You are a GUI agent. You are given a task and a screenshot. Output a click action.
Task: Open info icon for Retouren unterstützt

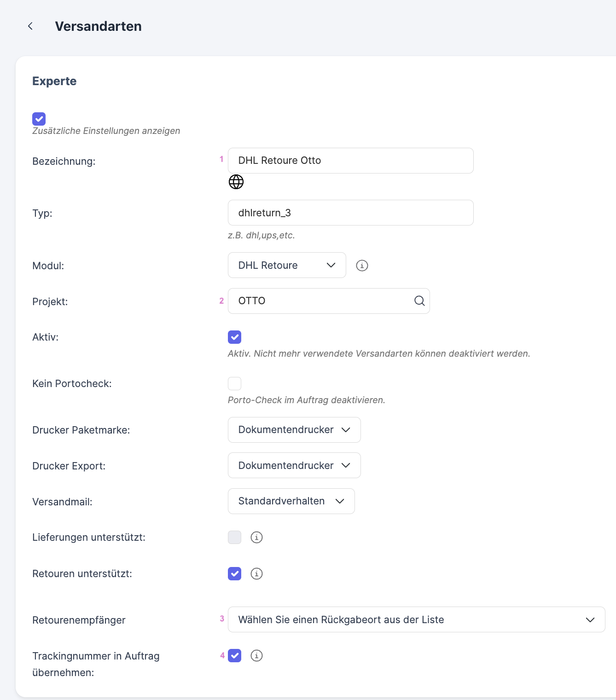click(256, 573)
